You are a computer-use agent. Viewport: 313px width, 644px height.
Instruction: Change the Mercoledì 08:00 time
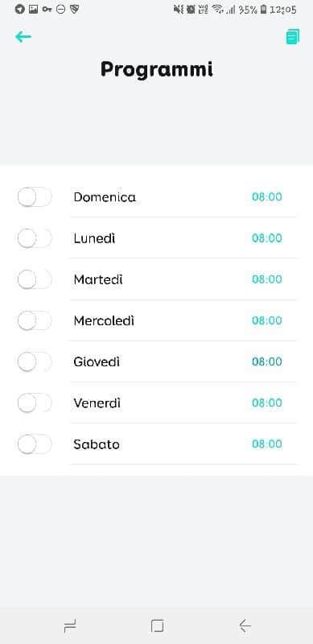click(x=267, y=320)
